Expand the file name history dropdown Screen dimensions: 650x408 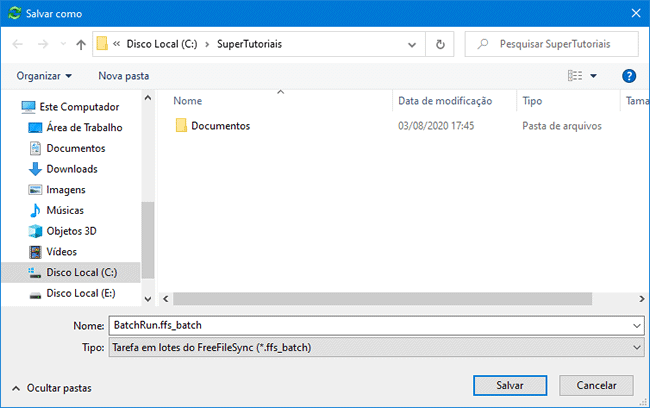click(x=637, y=326)
